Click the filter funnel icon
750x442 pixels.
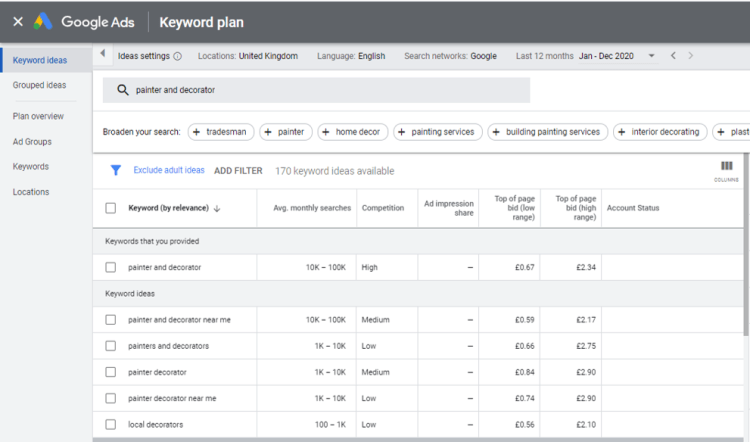pos(116,171)
